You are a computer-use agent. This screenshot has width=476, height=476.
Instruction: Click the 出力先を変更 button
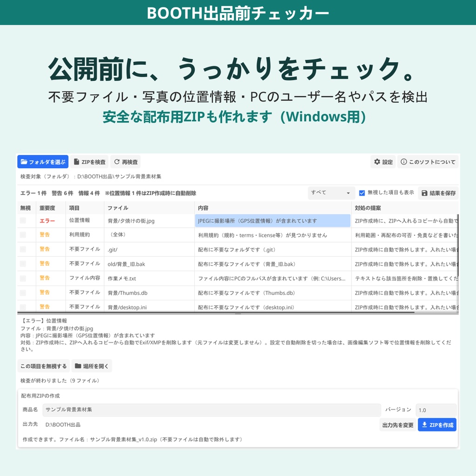pos(398,425)
